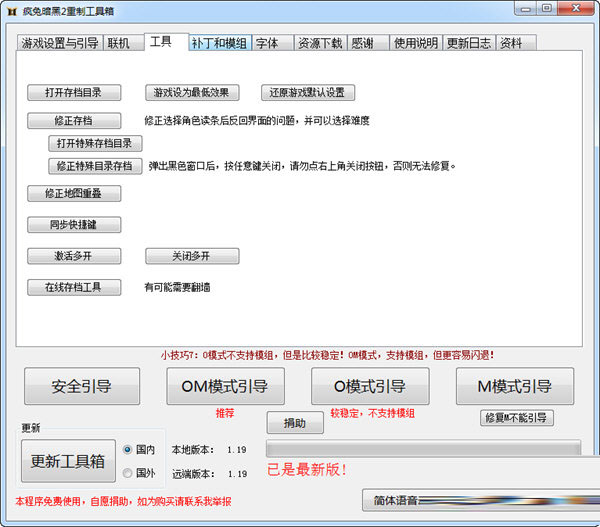Click the 本地版本 label
600x527 pixels.
[x=193, y=450]
